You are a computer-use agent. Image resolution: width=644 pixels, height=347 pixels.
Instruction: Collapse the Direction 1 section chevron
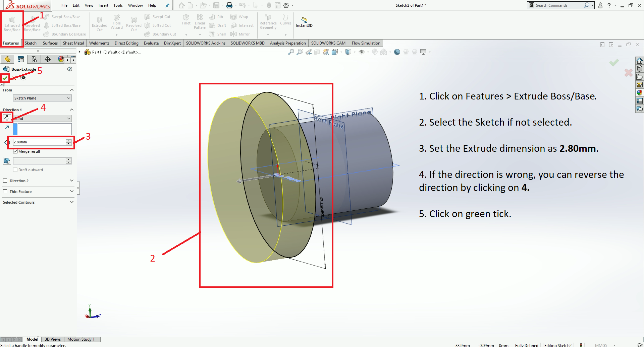[71, 110]
